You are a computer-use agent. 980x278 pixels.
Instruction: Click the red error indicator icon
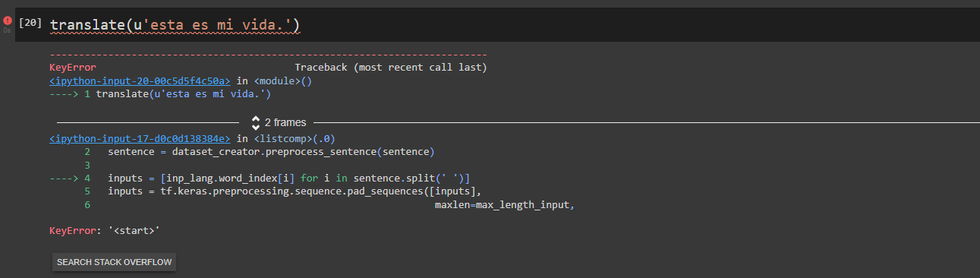coord(8,21)
